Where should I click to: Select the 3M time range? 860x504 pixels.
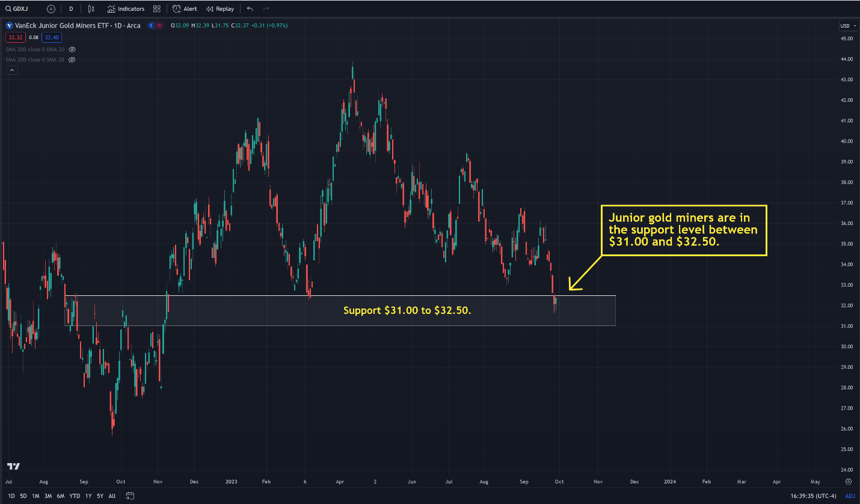48,496
